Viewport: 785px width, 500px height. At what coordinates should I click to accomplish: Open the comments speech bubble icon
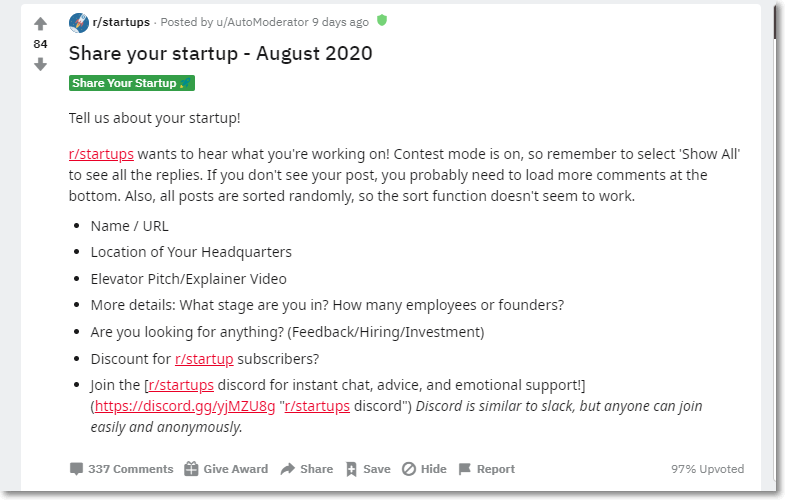[x=76, y=469]
